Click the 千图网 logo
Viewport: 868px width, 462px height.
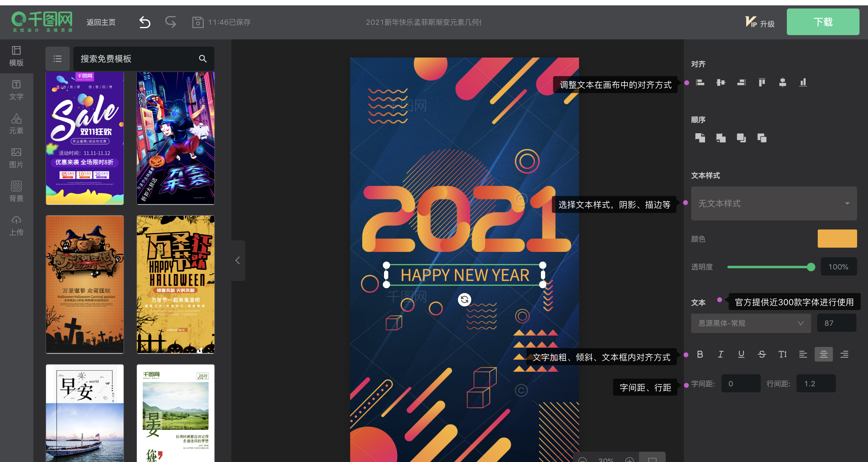point(42,21)
